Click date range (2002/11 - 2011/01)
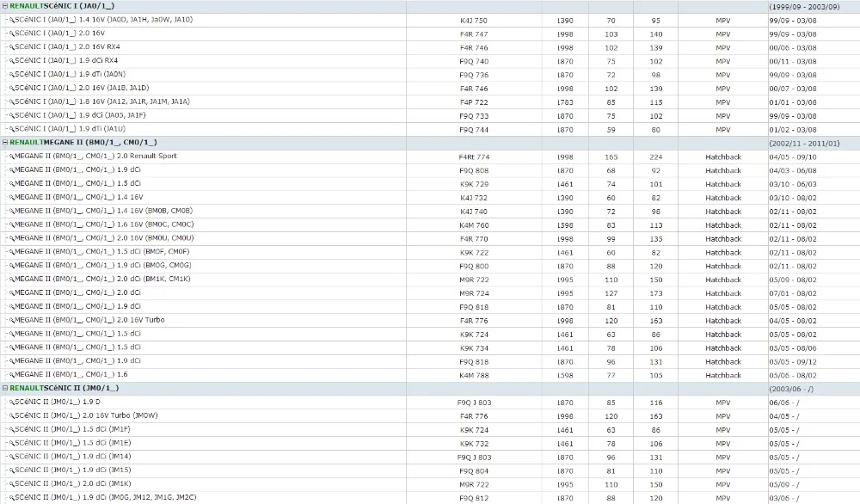Screen dimensions: 860x504 click(804, 143)
